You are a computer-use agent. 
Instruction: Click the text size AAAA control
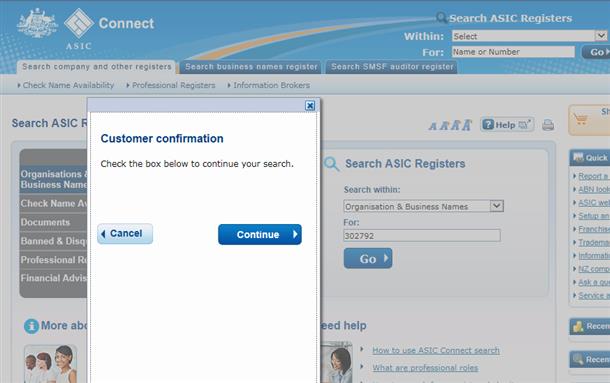coord(450,125)
